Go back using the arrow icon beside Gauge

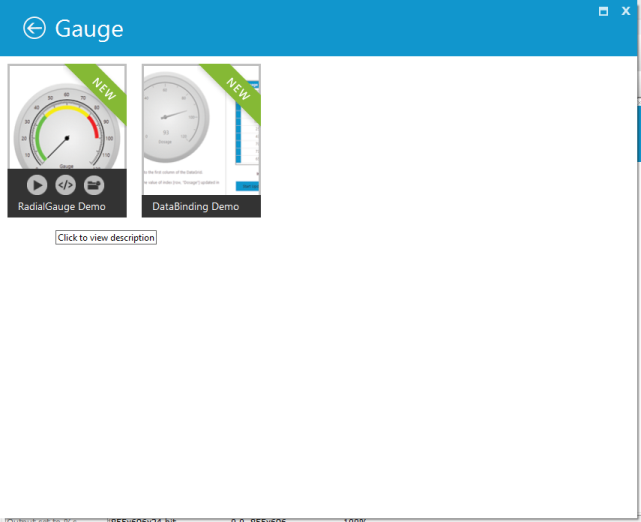[x=34, y=28]
